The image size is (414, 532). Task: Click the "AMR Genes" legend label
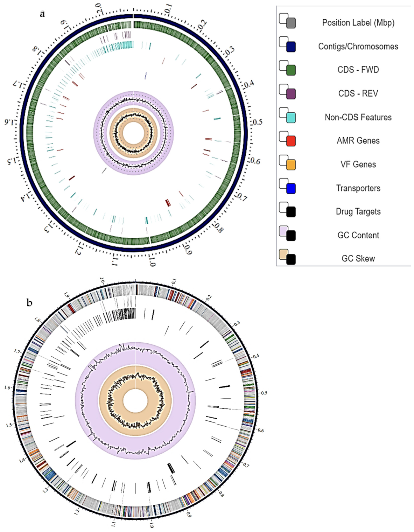358,141
